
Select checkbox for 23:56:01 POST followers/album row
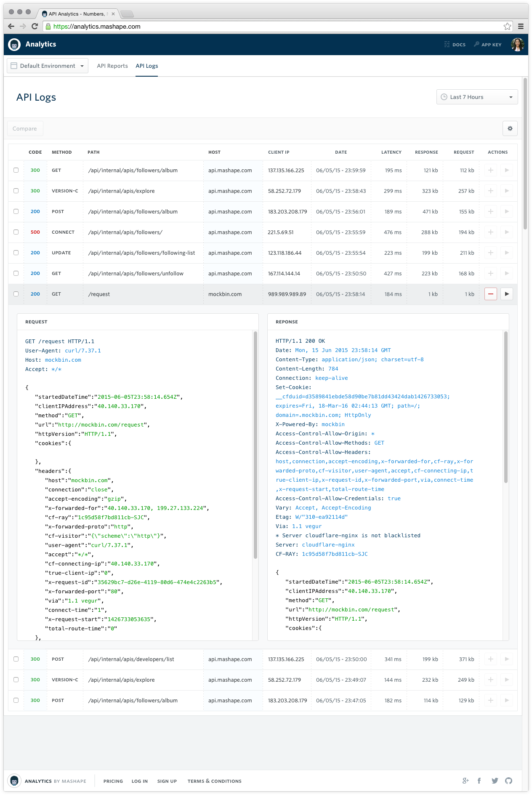tap(16, 211)
